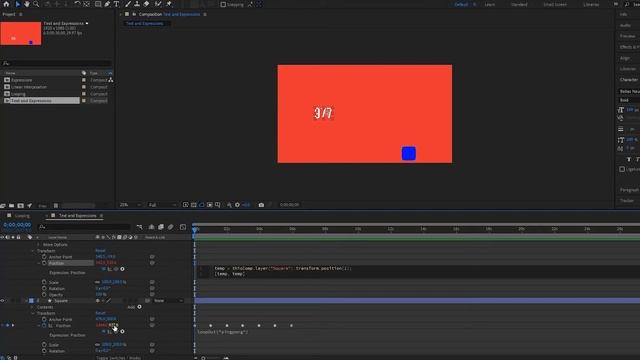Select the Eraser tool
The height and width of the screenshot is (360, 640).
click(147, 4)
